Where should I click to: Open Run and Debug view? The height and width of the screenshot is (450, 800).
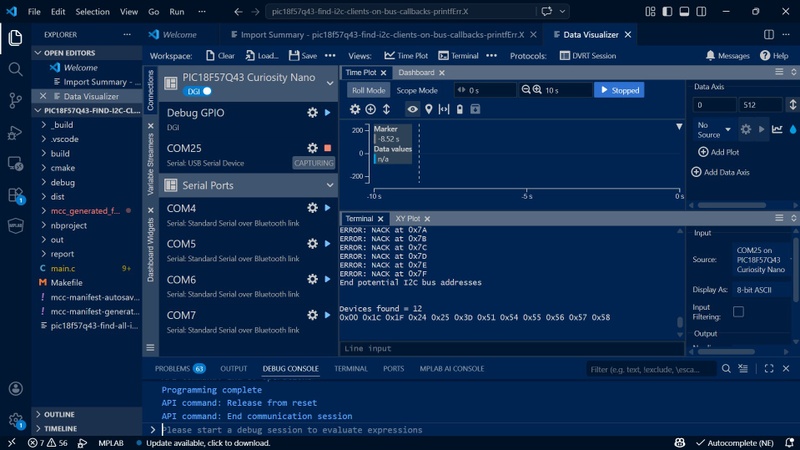click(15, 132)
